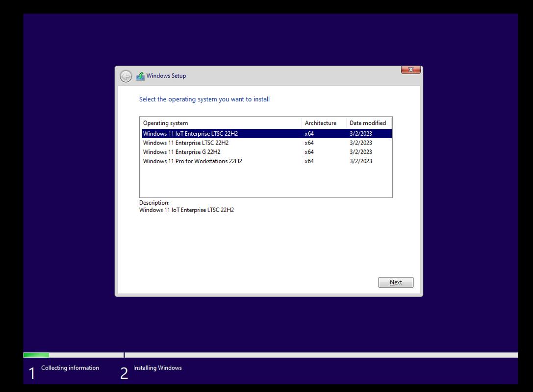Click the Operating system column header
533x392 pixels.
click(221, 123)
